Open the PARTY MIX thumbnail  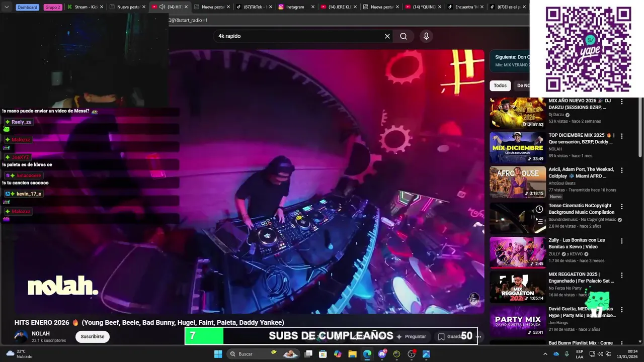pos(518,321)
